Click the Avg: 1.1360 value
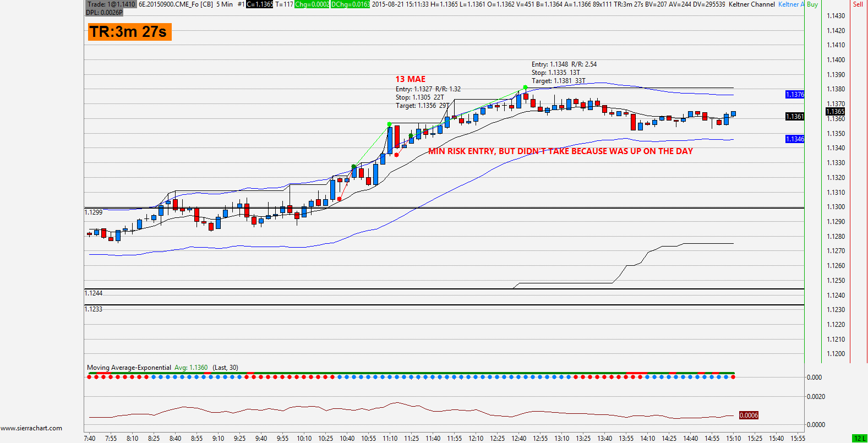Screen dimensions: 868x443 point(191,368)
